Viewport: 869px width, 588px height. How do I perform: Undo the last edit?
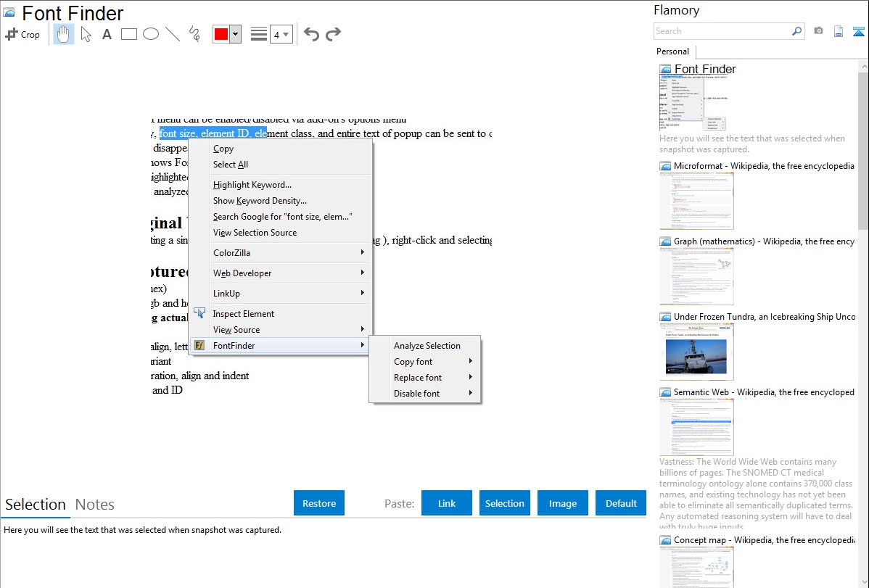[x=311, y=34]
